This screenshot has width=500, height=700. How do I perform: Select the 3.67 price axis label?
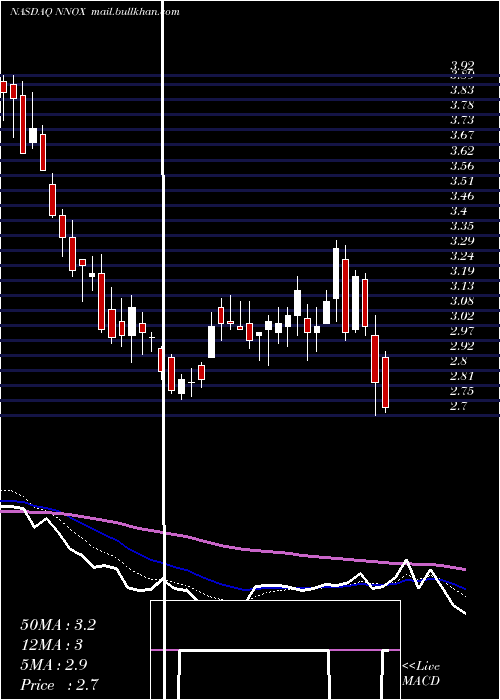pos(462,135)
